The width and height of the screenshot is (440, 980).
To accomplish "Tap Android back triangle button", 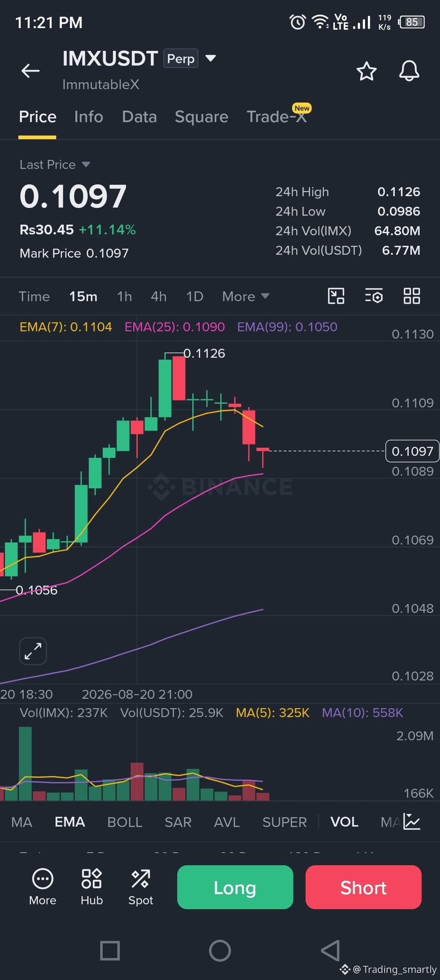I will click(330, 951).
